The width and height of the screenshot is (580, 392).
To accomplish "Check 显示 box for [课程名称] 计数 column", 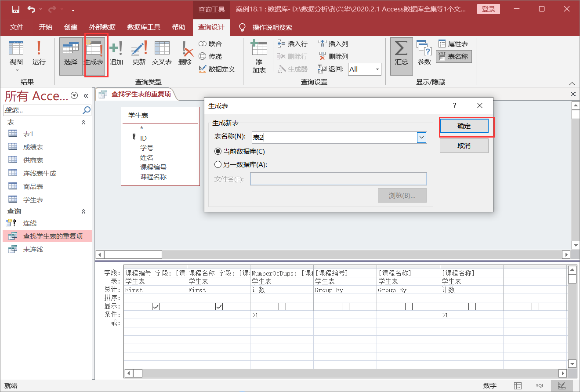I will click(x=472, y=307).
